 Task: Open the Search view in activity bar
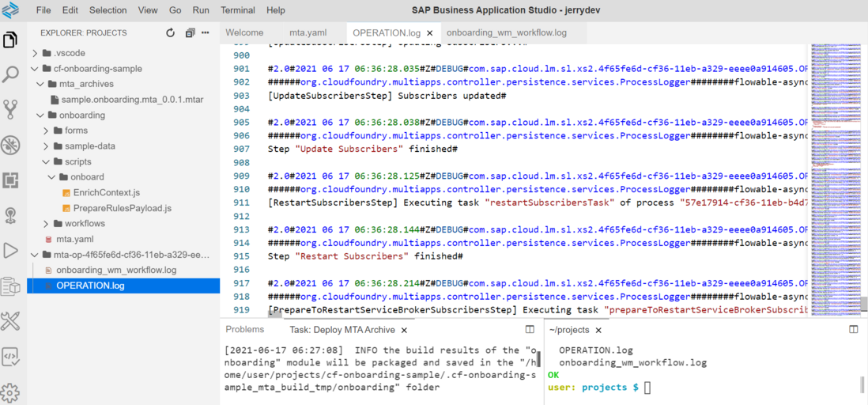tap(10, 74)
